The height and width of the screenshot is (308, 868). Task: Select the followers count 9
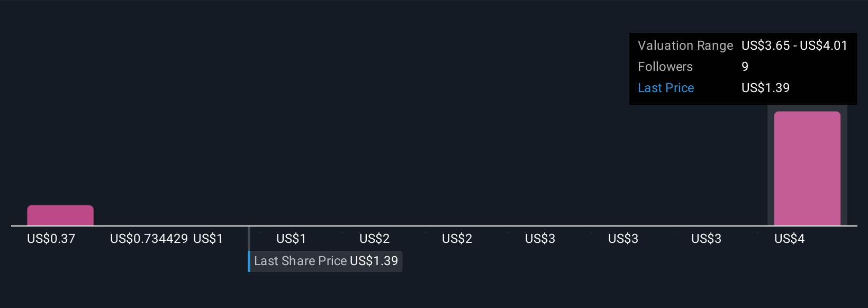(x=745, y=67)
